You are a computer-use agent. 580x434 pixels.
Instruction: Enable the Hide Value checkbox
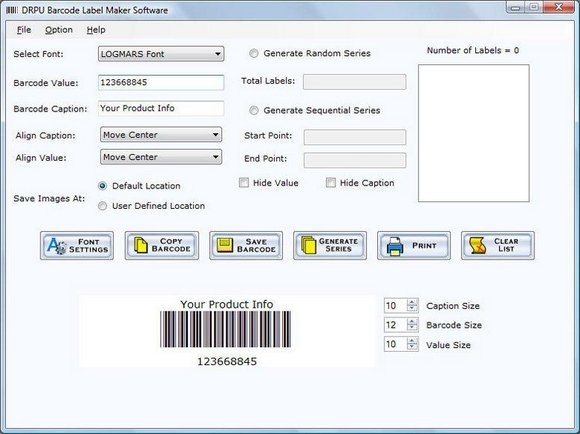pyautogui.click(x=244, y=183)
